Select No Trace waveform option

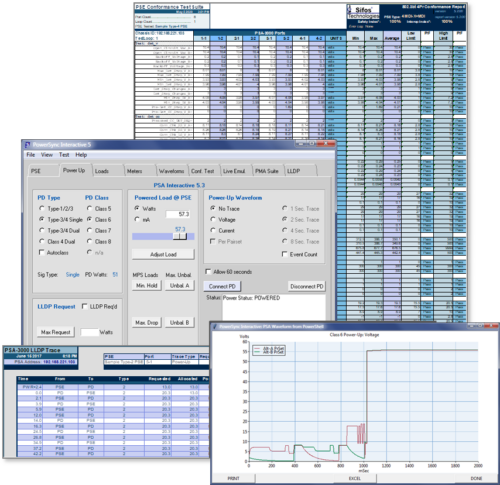click(x=213, y=208)
